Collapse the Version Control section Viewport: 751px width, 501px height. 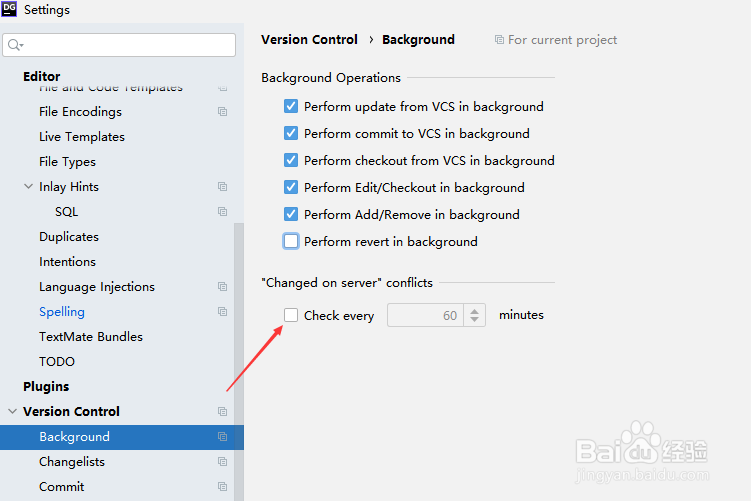12,411
